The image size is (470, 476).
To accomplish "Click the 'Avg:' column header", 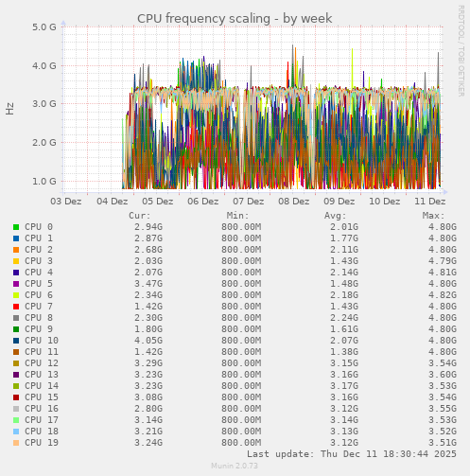I will tap(336, 216).
